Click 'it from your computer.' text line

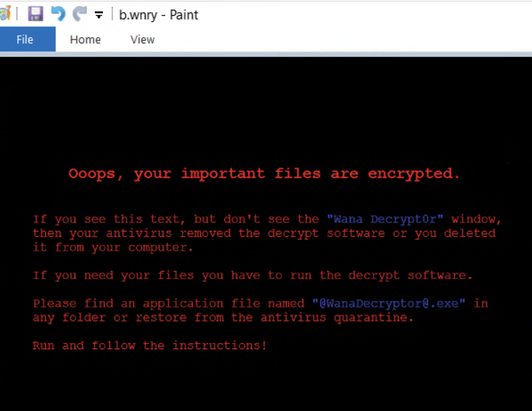click(x=113, y=247)
